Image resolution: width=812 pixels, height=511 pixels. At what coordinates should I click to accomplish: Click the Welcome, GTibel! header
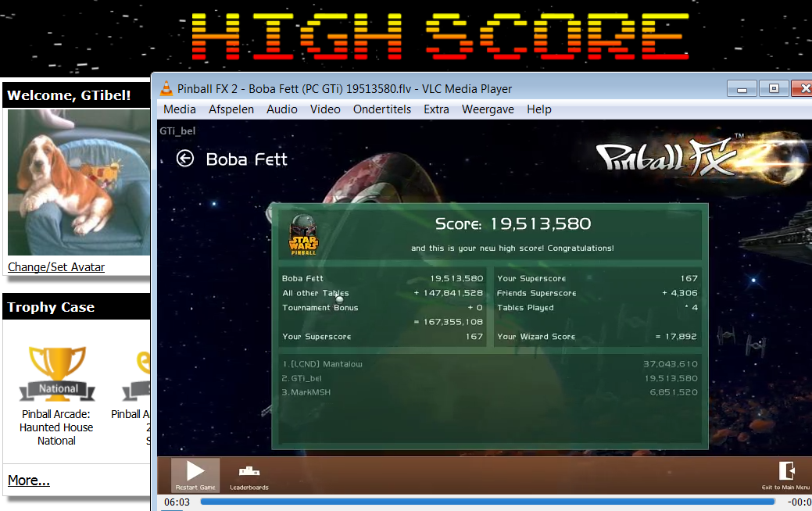[x=69, y=95]
